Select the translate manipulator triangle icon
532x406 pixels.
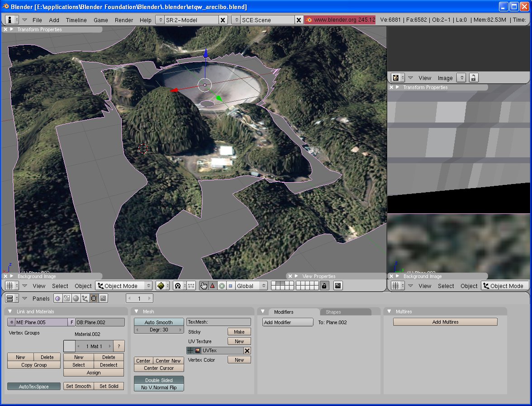(212, 286)
